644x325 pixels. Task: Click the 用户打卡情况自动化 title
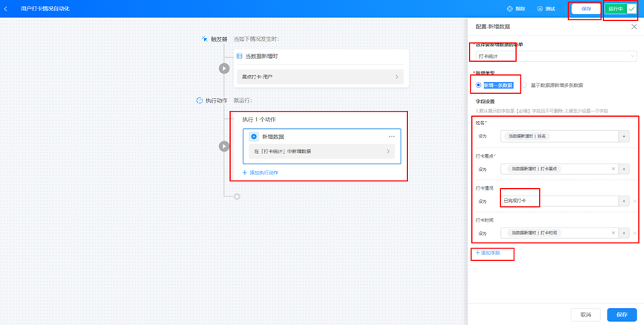click(45, 9)
